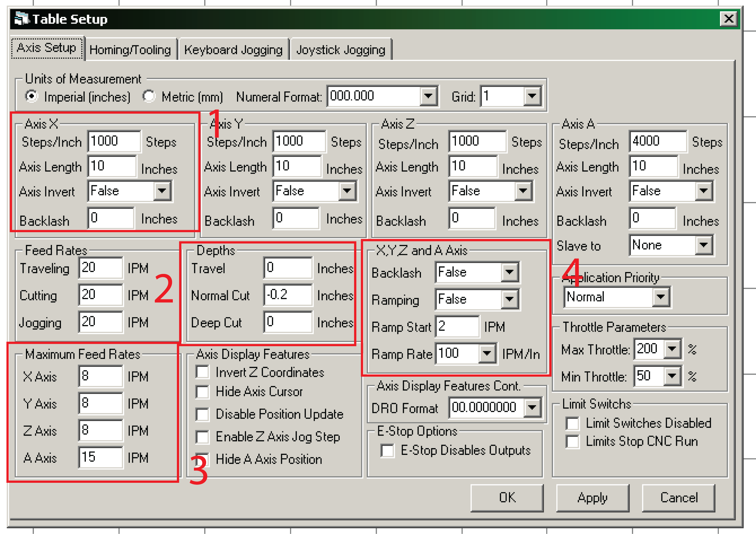Toggle Hide Axis Cursor checkbox
This screenshot has width=756, height=534.
pos(202,391)
